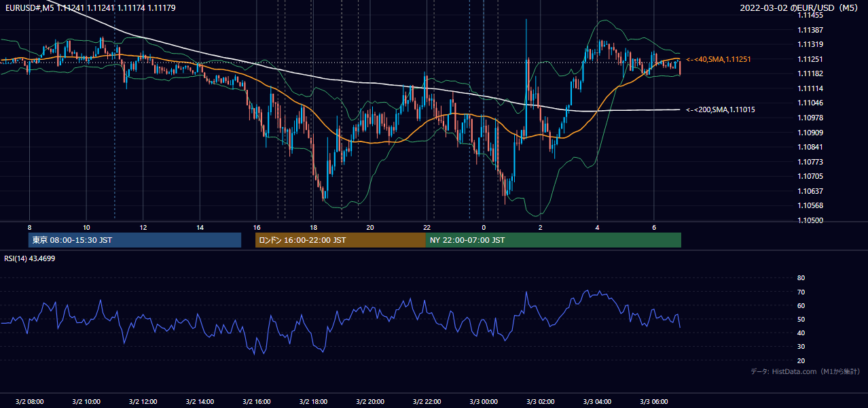Click price axis value 1.11114
The width and height of the screenshot is (868, 408).
click(x=810, y=88)
